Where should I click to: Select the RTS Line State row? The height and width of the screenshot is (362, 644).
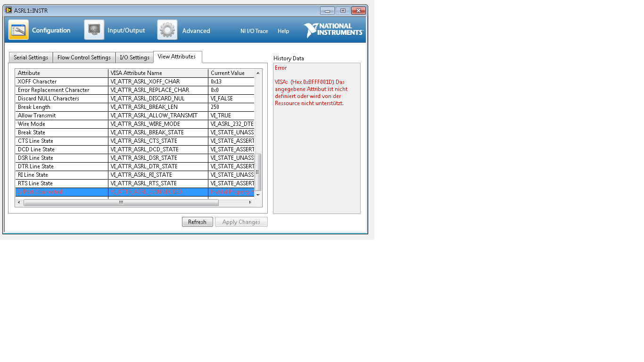[135, 183]
